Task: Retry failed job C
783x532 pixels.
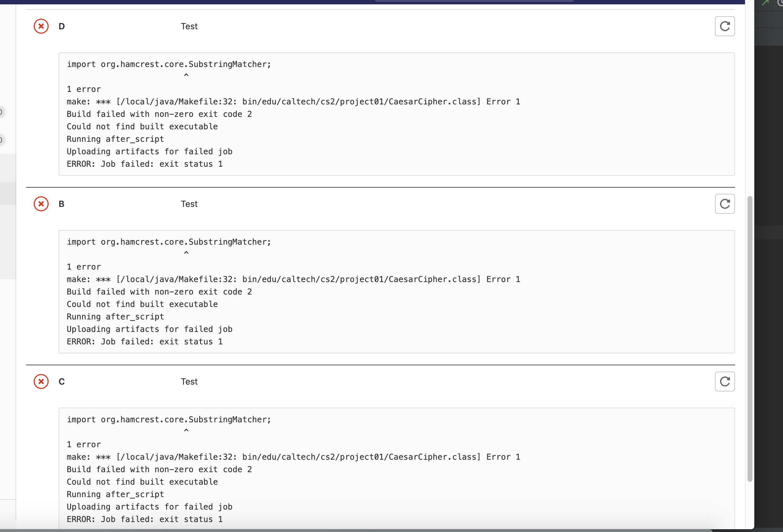Action: click(724, 381)
